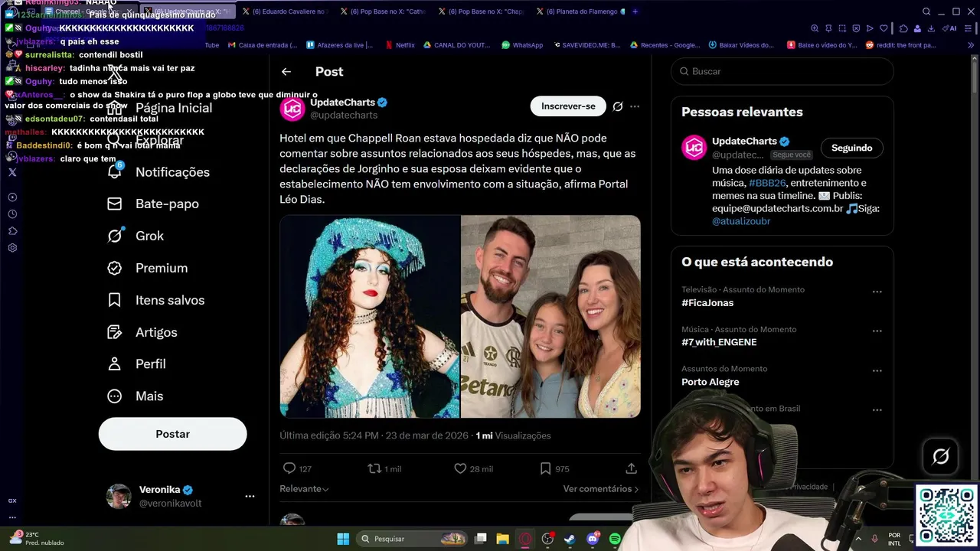Click the Perfil person icon
980x551 pixels.
(115, 364)
